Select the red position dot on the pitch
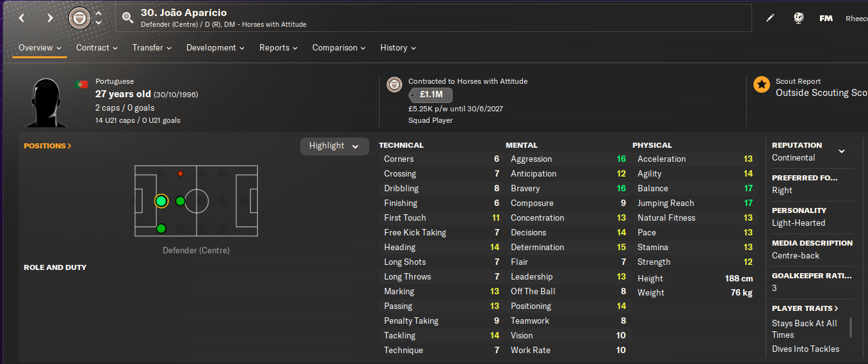 [181, 173]
